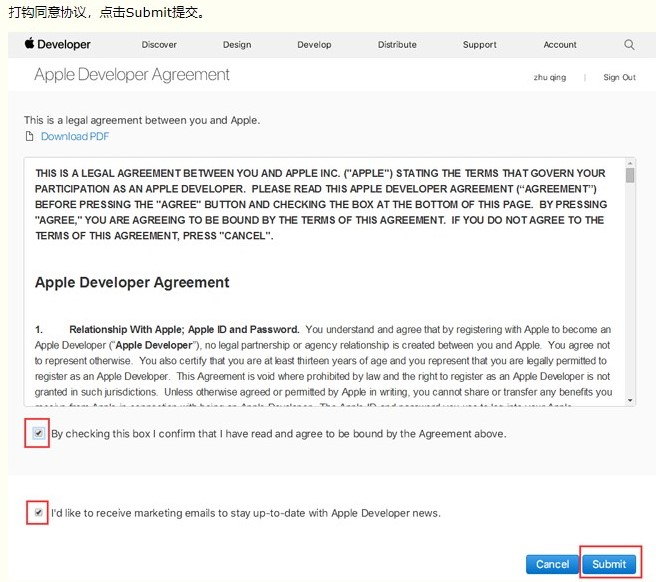
Task: Open the Account menu
Action: [x=560, y=44]
